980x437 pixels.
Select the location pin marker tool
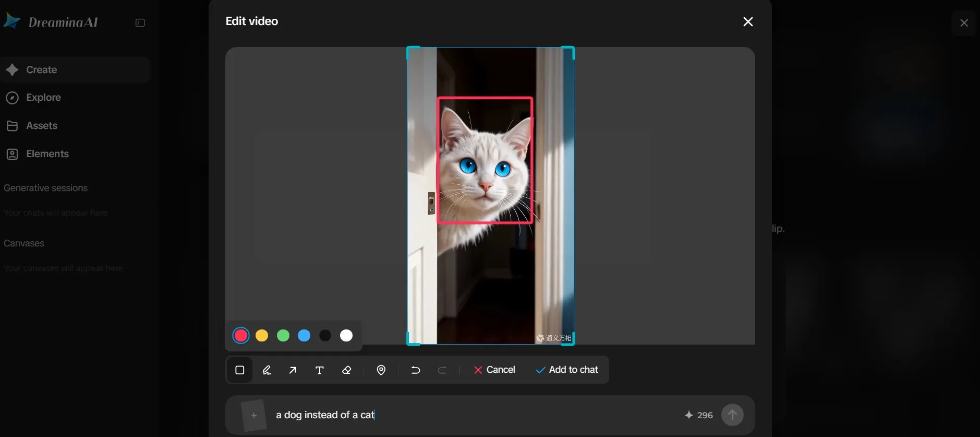click(x=381, y=370)
